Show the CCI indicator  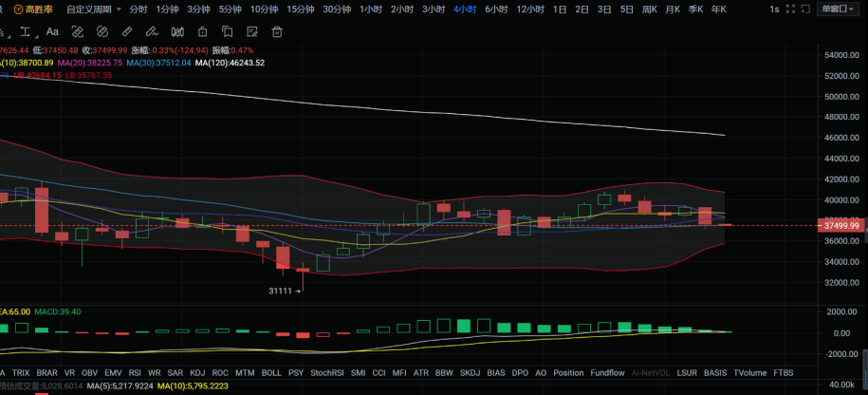coord(379,373)
